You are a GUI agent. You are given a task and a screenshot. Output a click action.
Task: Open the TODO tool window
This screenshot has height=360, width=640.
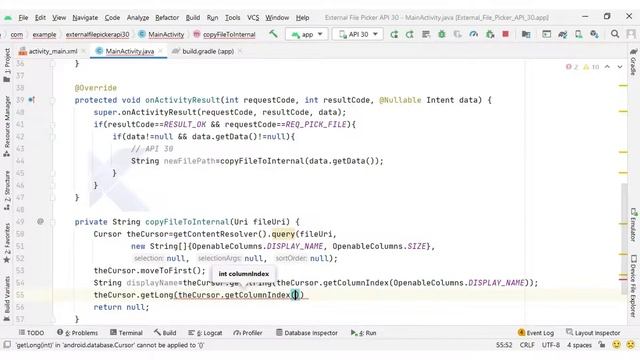pyautogui.click(x=31, y=333)
